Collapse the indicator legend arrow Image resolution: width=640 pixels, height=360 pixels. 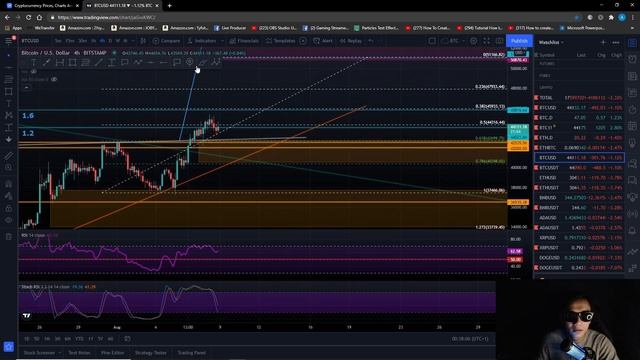[26, 87]
